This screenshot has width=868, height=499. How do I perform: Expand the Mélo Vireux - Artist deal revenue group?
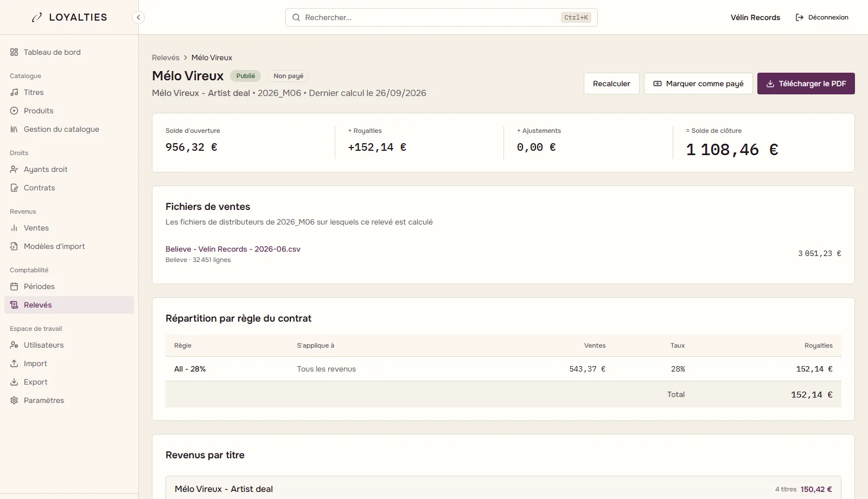[x=503, y=489]
